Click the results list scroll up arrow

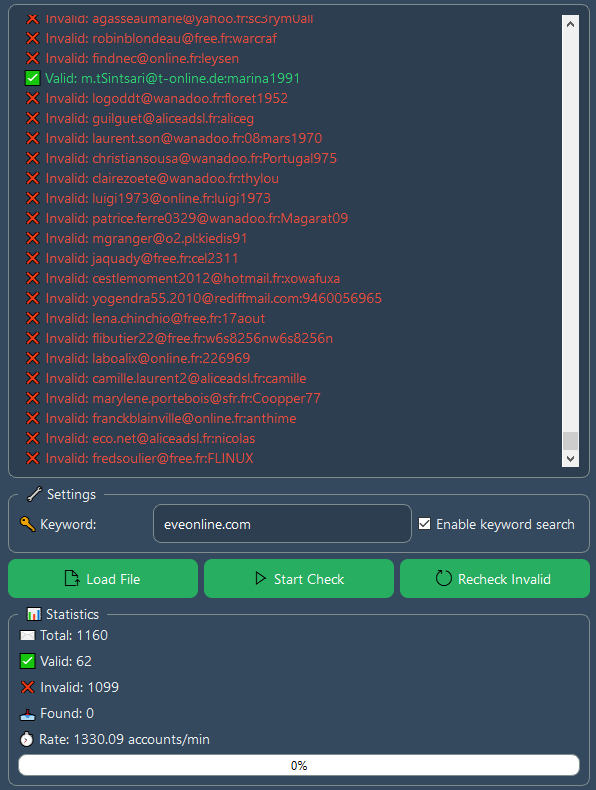point(570,24)
